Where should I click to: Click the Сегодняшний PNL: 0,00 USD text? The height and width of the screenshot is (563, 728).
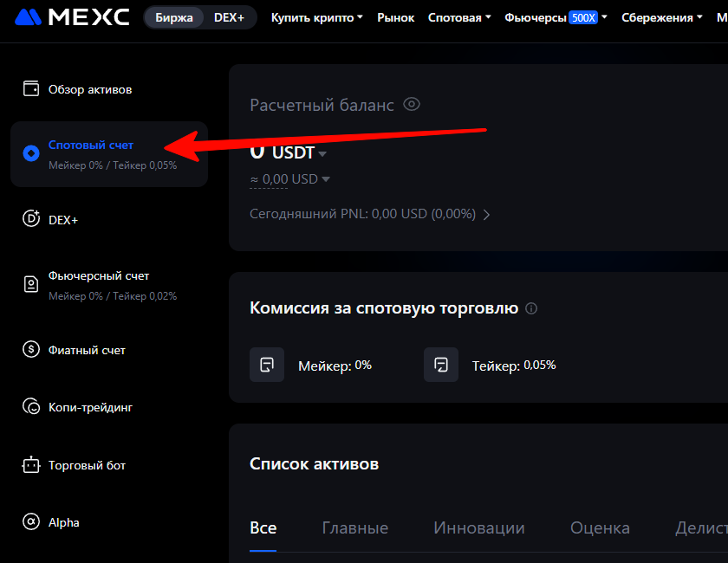(x=362, y=214)
